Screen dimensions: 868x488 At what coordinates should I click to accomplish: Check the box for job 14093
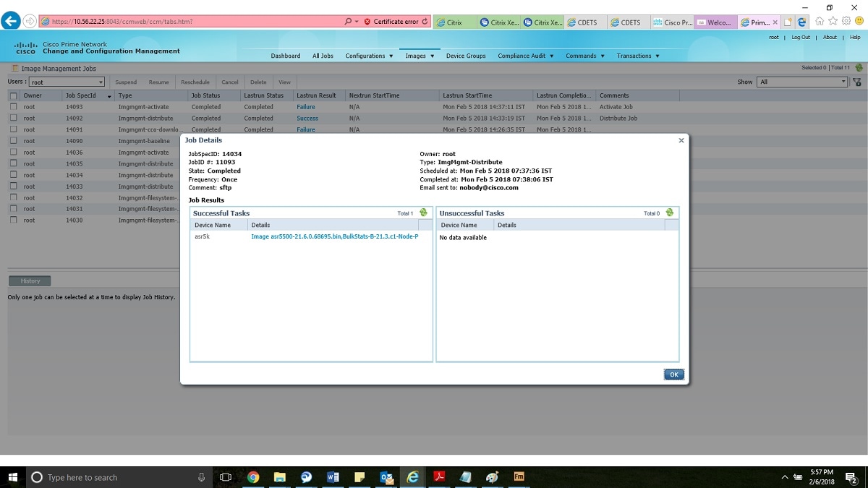[13, 107]
